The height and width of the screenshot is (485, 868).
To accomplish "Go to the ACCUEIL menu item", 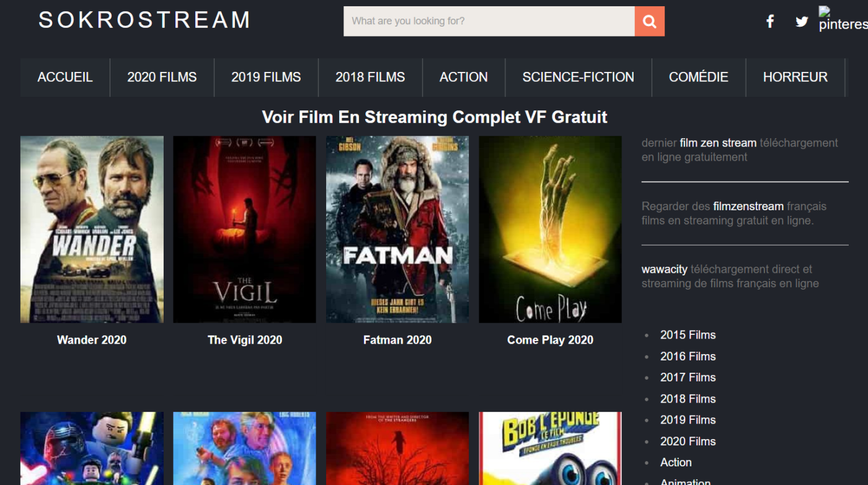I will point(65,77).
